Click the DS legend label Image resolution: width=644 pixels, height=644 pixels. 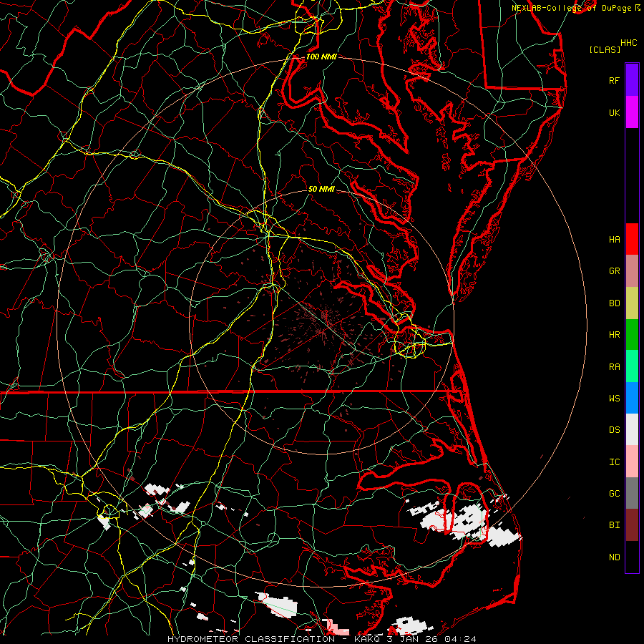click(x=614, y=430)
